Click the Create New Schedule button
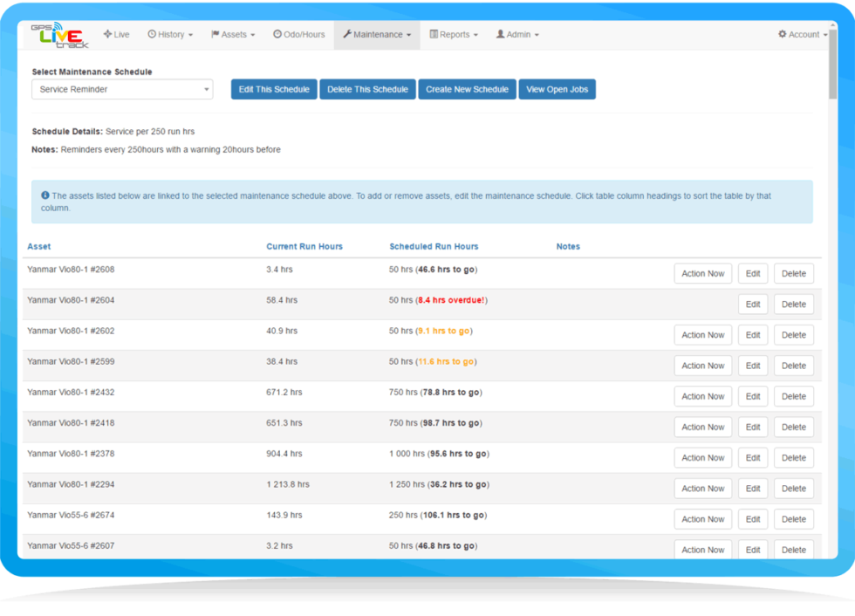855x616 pixels. click(x=467, y=89)
